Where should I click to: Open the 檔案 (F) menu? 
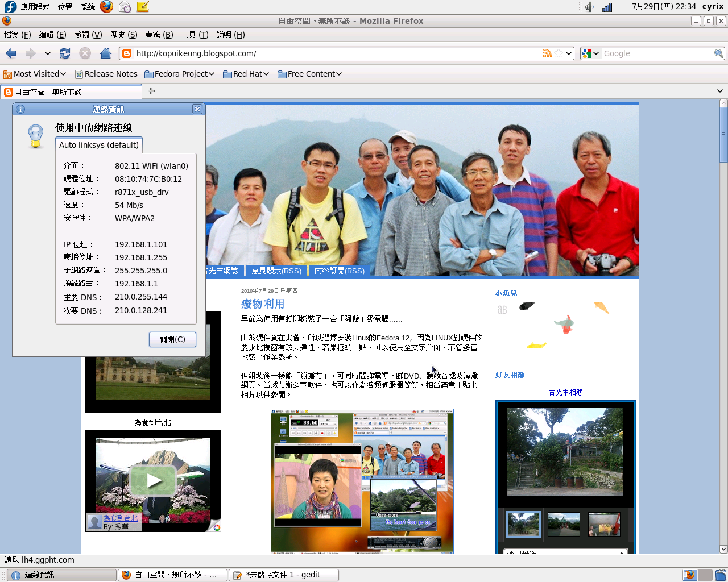click(x=18, y=35)
